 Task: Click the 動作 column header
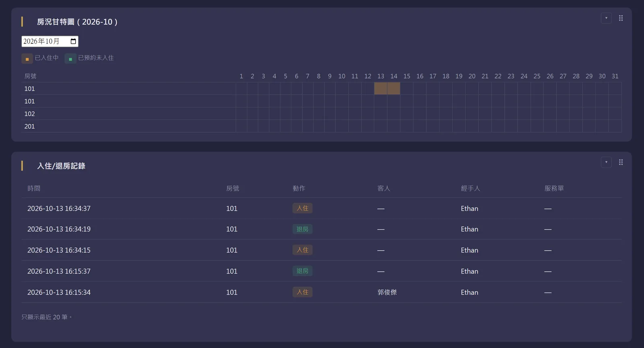[x=299, y=188]
